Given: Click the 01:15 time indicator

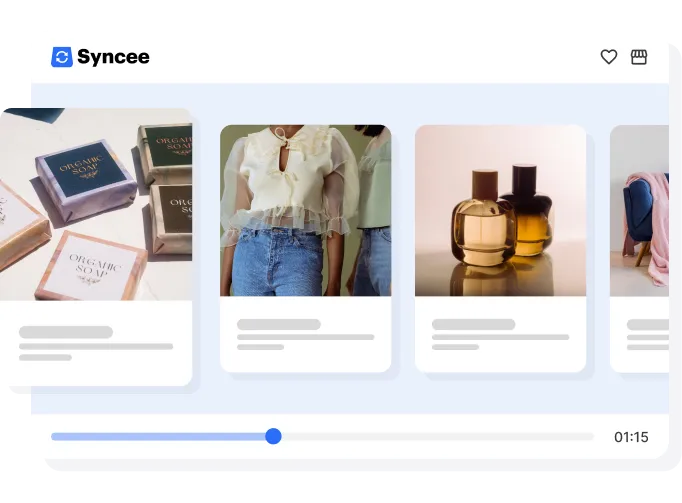Looking at the screenshot, I should click(631, 437).
